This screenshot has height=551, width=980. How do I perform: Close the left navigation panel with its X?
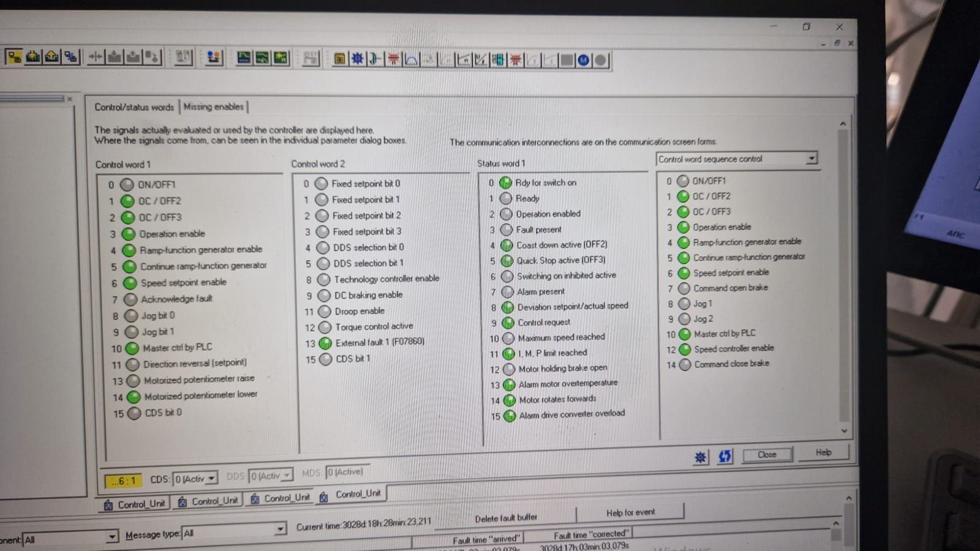[70, 98]
